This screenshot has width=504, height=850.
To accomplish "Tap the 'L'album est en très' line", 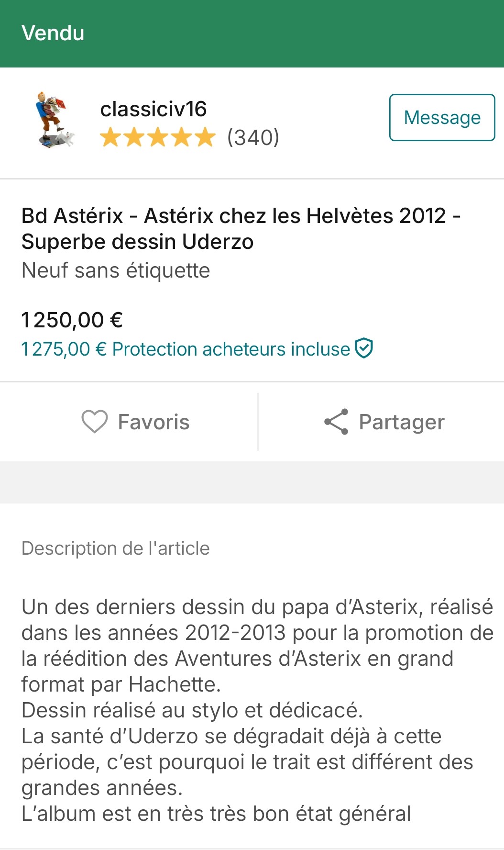I will point(216,814).
